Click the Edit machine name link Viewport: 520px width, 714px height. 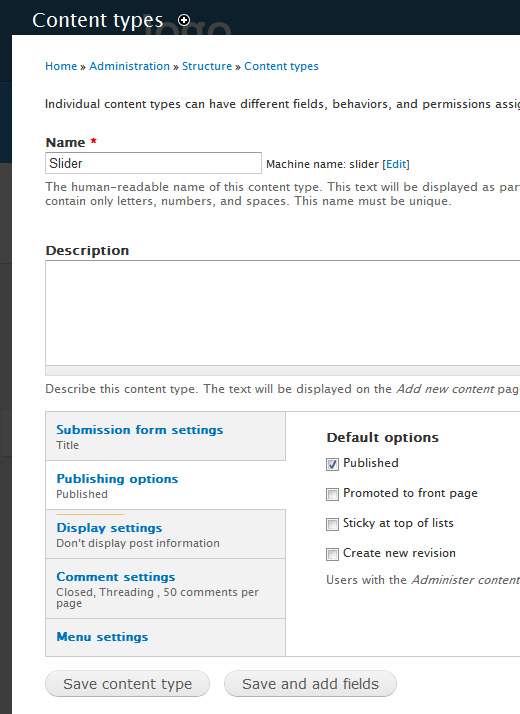[x=396, y=164]
